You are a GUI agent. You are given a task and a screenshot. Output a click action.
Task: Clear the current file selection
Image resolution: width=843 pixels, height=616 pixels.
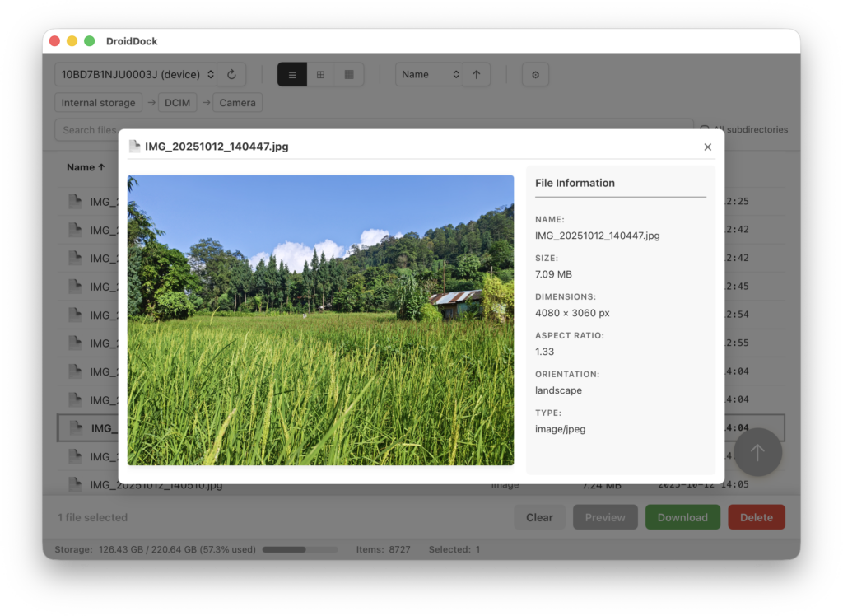pyautogui.click(x=539, y=517)
